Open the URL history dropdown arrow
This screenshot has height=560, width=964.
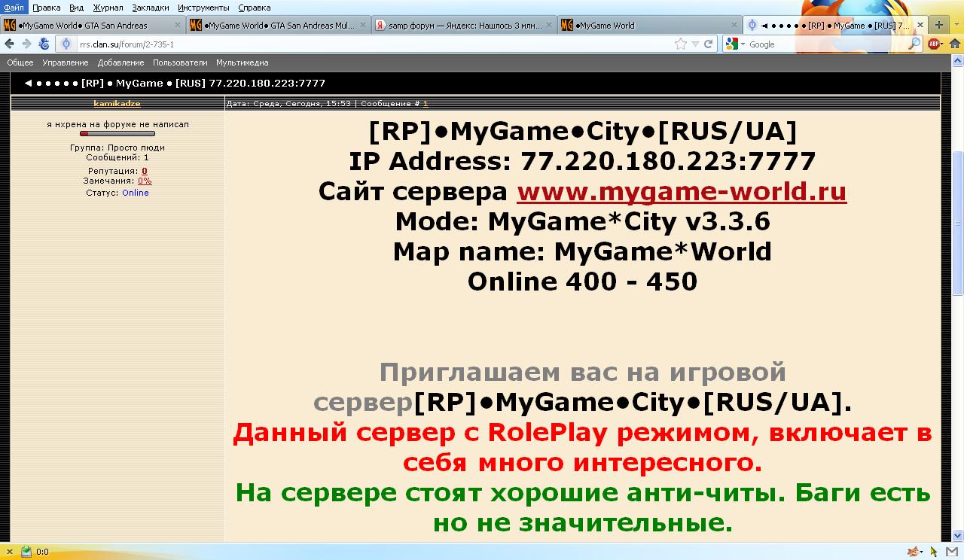tap(695, 44)
